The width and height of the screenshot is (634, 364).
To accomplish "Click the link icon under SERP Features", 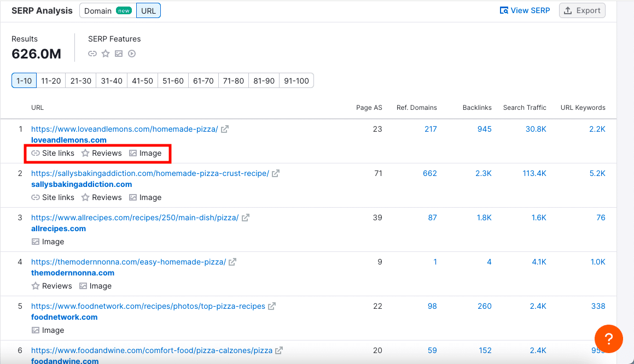I will click(92, 54).
